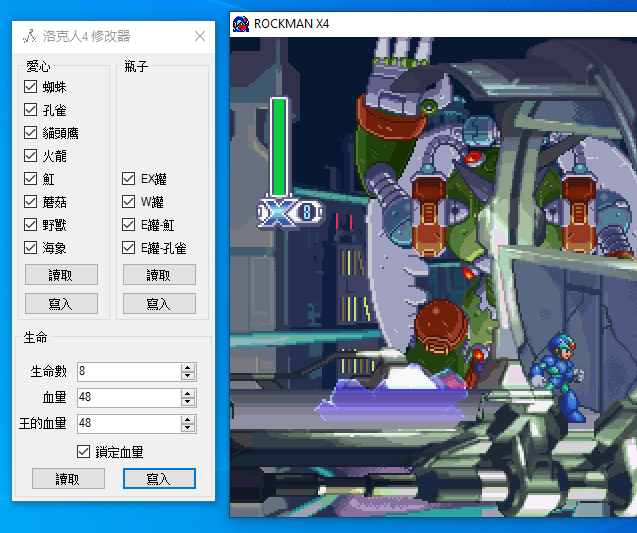
Task: Toggle the 魟 heart checkbox
Action: [x=30, y=179]
